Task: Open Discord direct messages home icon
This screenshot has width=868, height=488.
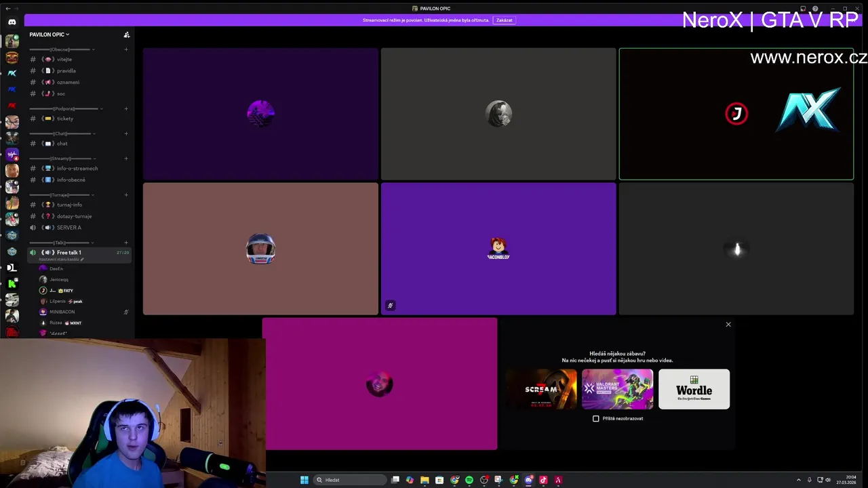Action: [12, 22]
